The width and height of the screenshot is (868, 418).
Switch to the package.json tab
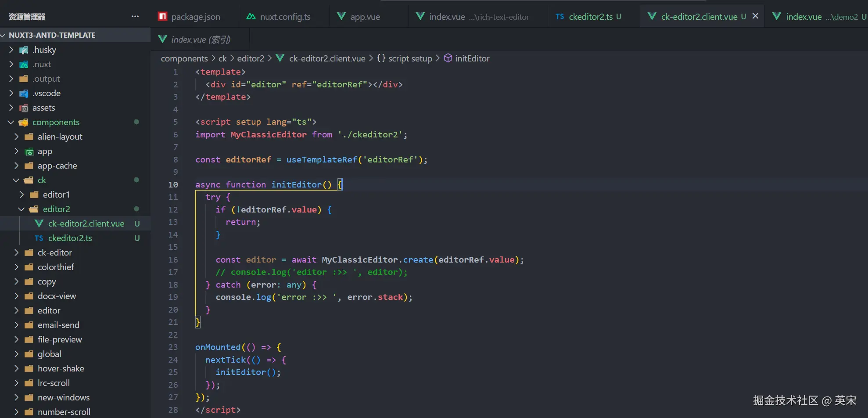[195, 17]
